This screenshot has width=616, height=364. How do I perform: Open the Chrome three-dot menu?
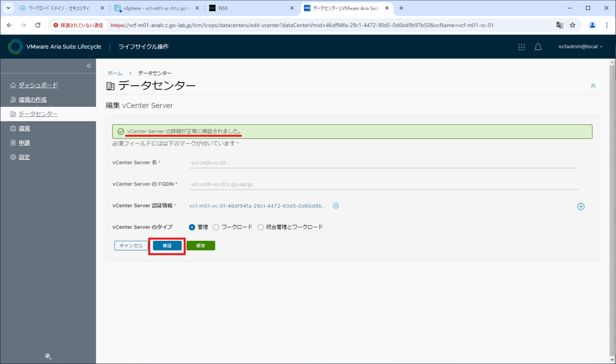[607, 25]
